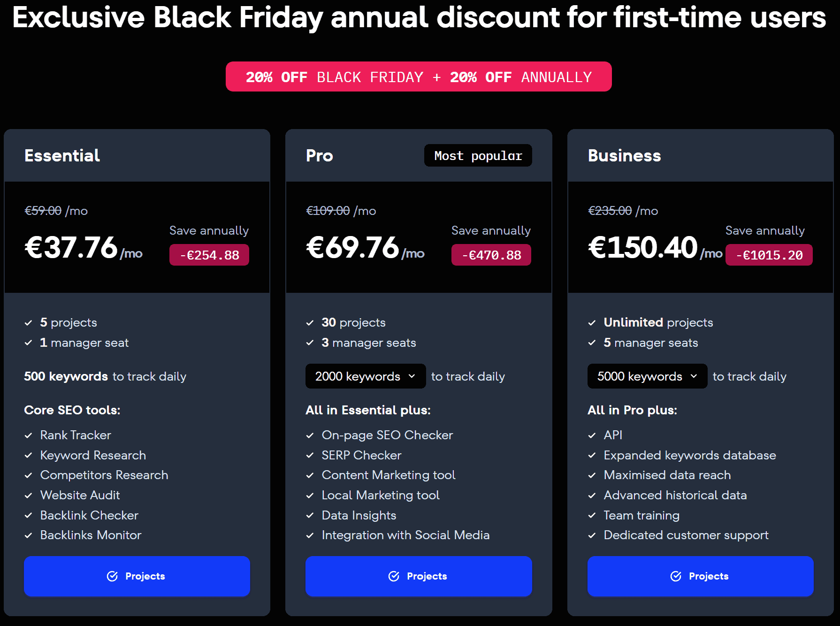Open the 2000 keywords dropdown
Image resolution: width=840 pixels, height=626 pixels.
click(365, 376)
